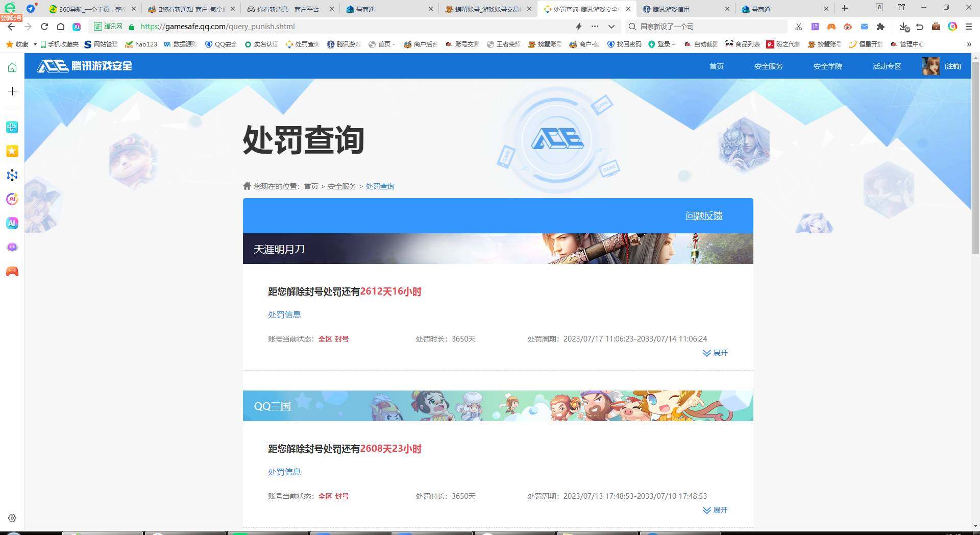Open the puzzle-piece extensions manager
980x535 pixels.
pyautogui.click(x=880, y=27)
